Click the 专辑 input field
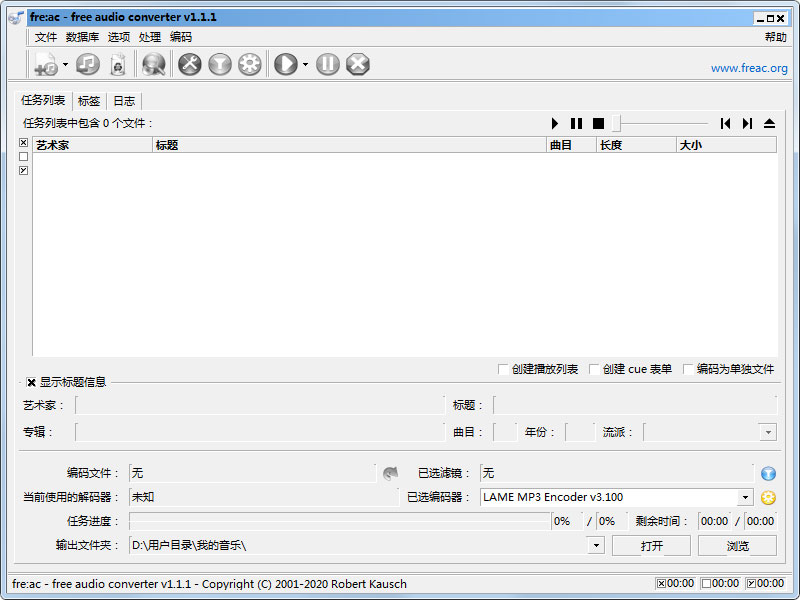This screenshot has height=600, width=800. [260, 432]
